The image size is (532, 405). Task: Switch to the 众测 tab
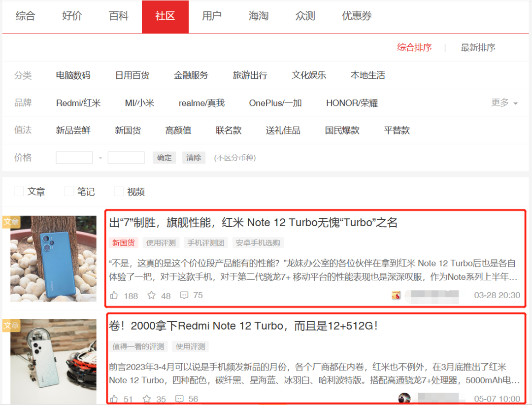[x=305, y=16]
